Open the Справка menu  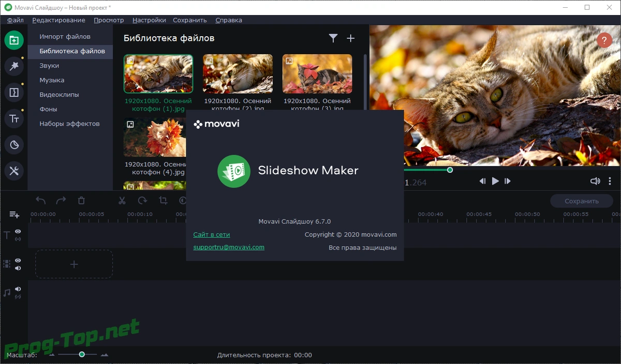228,20
